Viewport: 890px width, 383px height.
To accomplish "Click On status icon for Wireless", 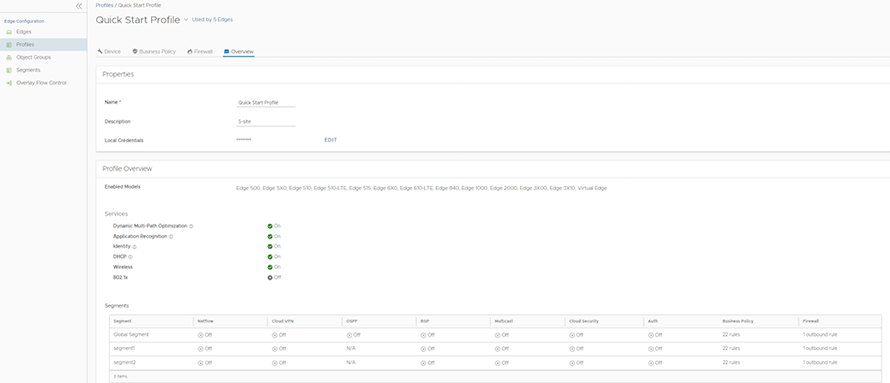I will pyautogui.click(x=270, y=267).
